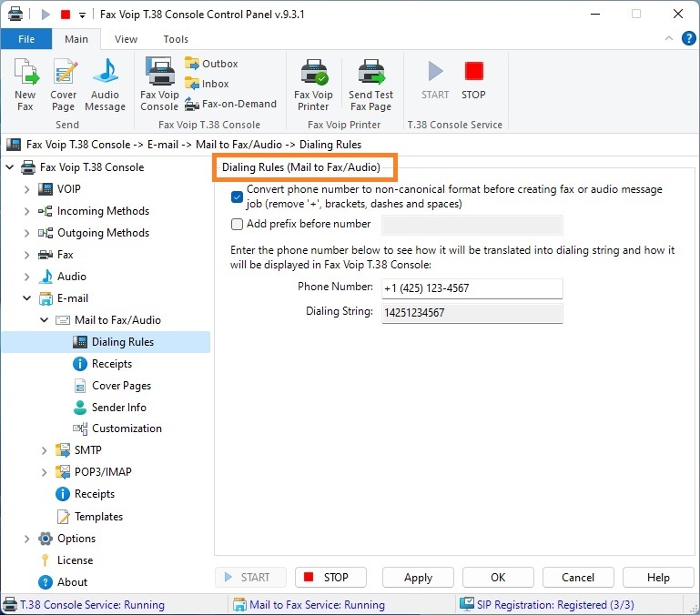Collapse the Mail to Fax/Audio node

tap(45, 320)
